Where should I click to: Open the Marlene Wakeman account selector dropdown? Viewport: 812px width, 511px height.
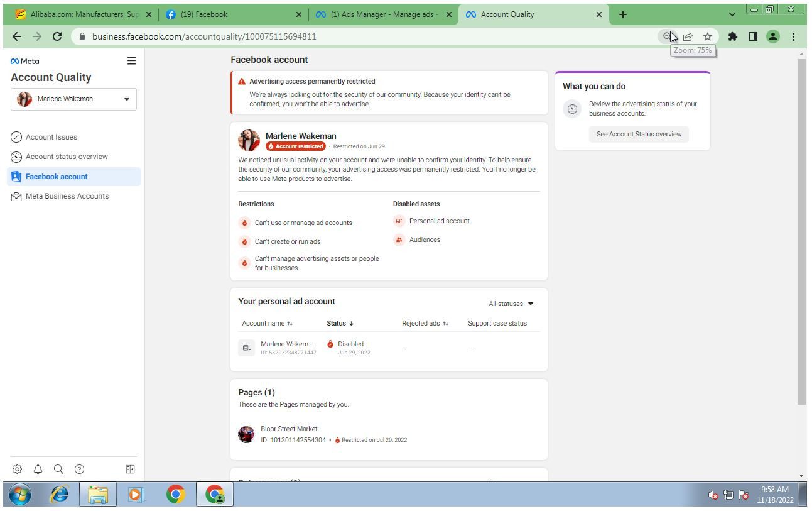point(73,99)
